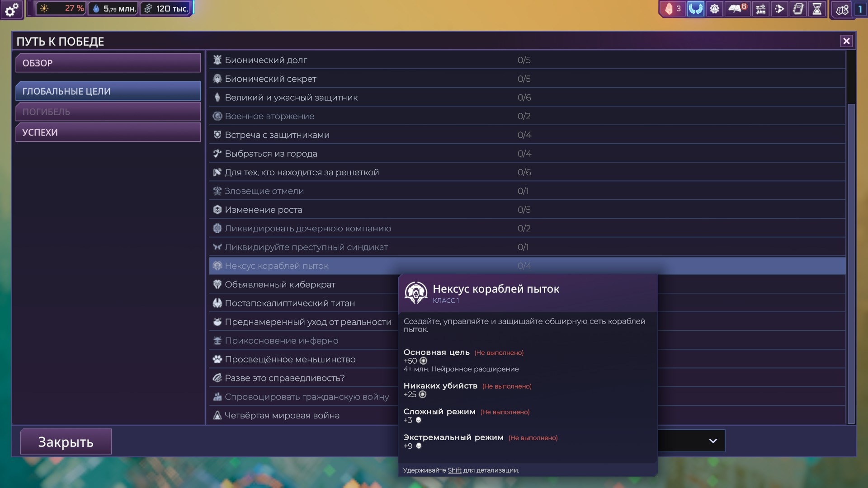Select the ГЛОБАЛЬНЫЕ ЦЕЛИ tab

point(108,91)
